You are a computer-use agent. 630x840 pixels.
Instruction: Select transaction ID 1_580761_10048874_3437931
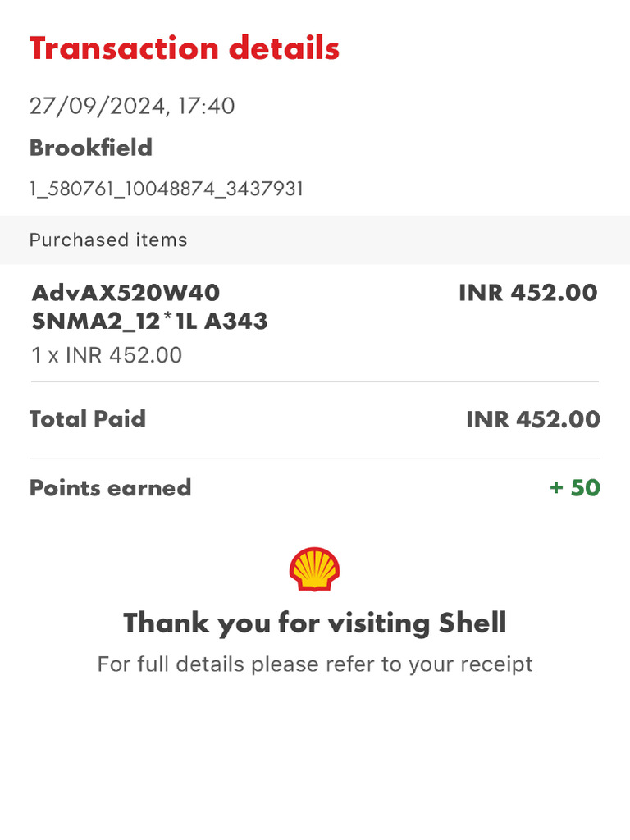click(167, 189)
